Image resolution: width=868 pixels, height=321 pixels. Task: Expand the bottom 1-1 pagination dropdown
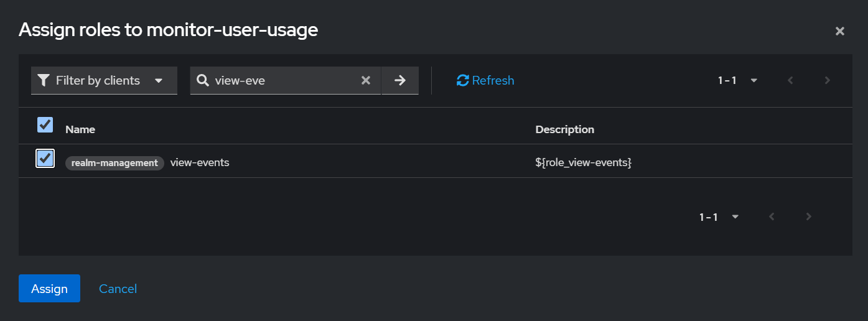pyautogui.click(x=719, y=217)
